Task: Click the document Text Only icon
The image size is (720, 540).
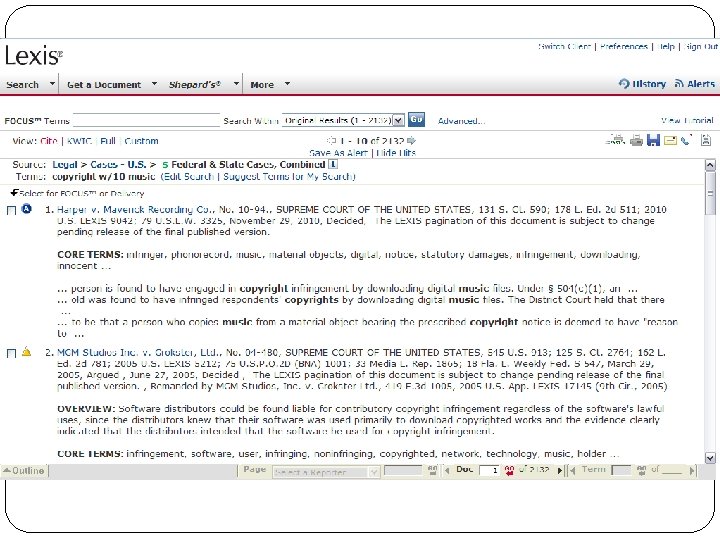Action: (706, 140)
